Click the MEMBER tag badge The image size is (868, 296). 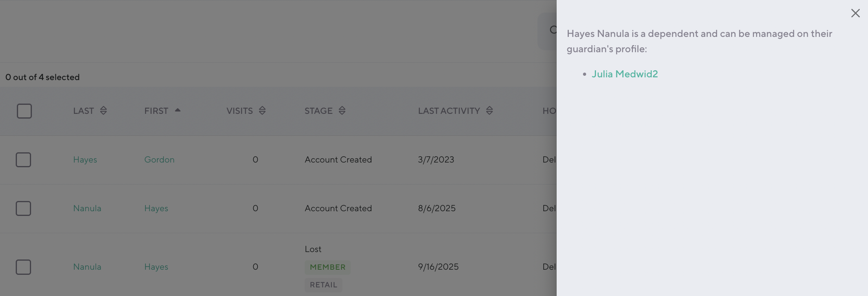click(x=327, y=267)
